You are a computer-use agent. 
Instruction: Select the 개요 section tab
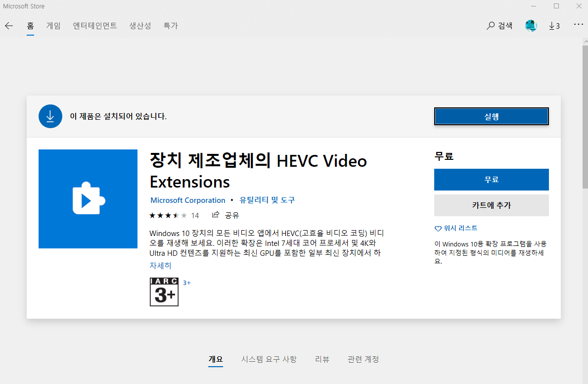pyautogui.click(x=216, y=359)
